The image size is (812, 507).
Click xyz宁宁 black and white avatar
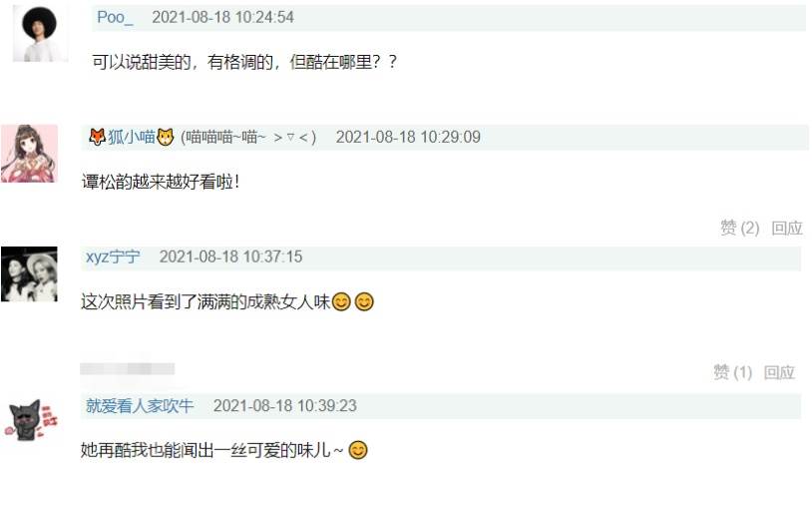(29, 273)
